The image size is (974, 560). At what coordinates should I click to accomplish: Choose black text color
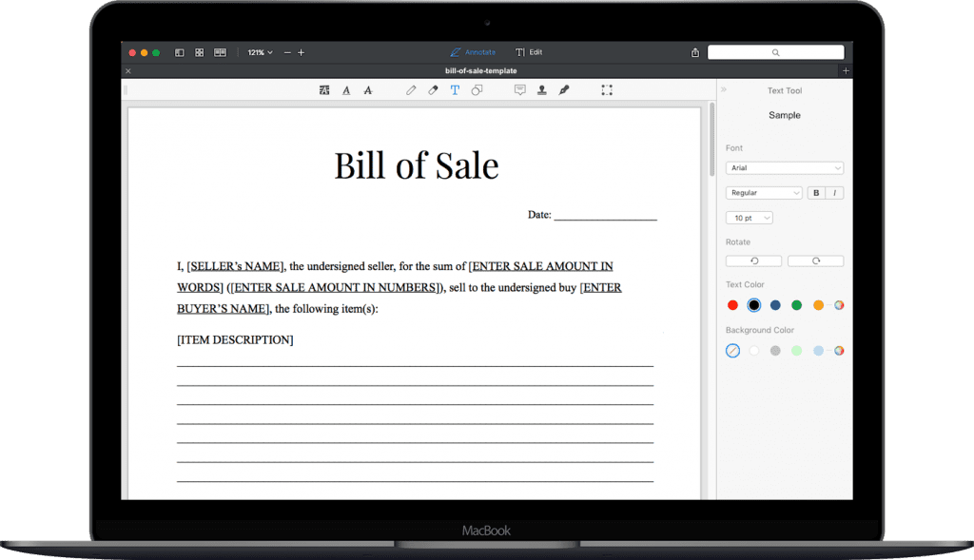tap(754, 305)
